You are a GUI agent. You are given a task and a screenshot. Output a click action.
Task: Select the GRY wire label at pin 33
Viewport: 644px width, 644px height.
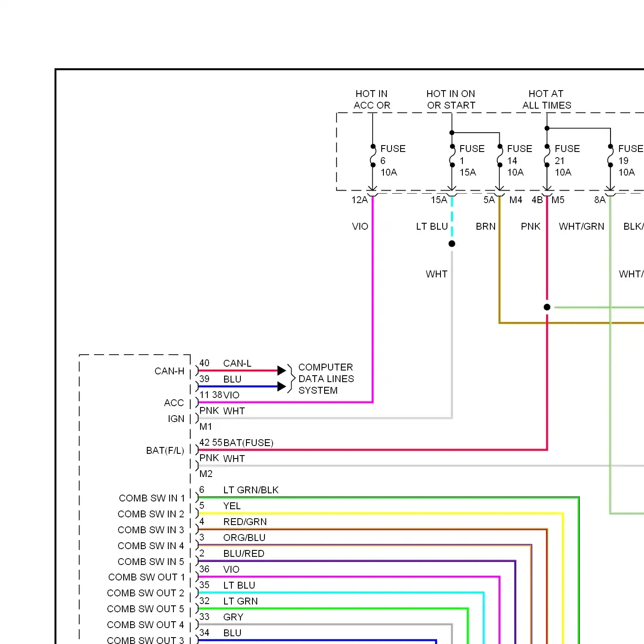pyautogui.click(x=233, y=617)
